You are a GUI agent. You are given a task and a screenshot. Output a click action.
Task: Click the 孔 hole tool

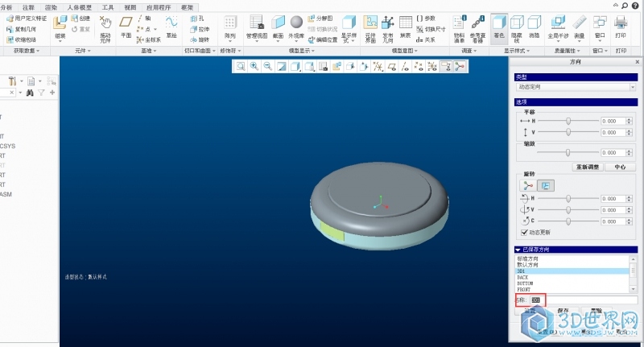[x=196, y=19]
